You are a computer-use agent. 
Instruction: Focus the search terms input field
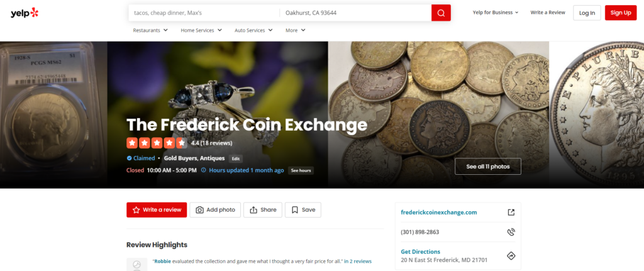click(x=204, y=13)
